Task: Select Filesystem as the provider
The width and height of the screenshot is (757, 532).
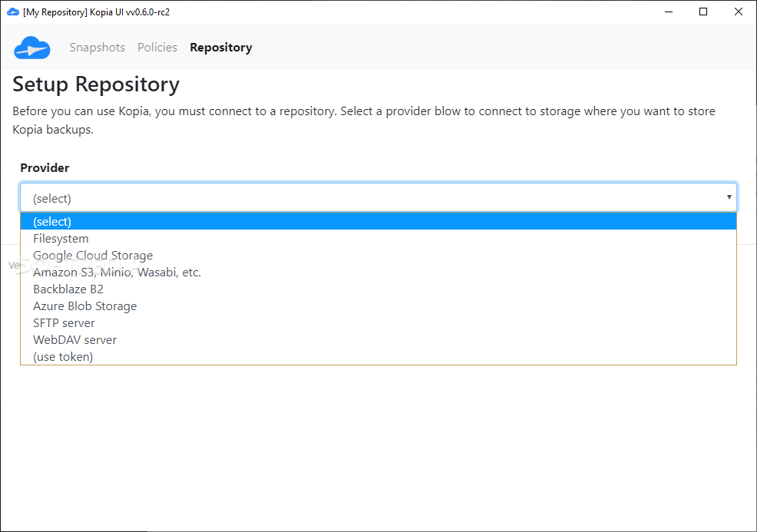Action: point(378,239)
